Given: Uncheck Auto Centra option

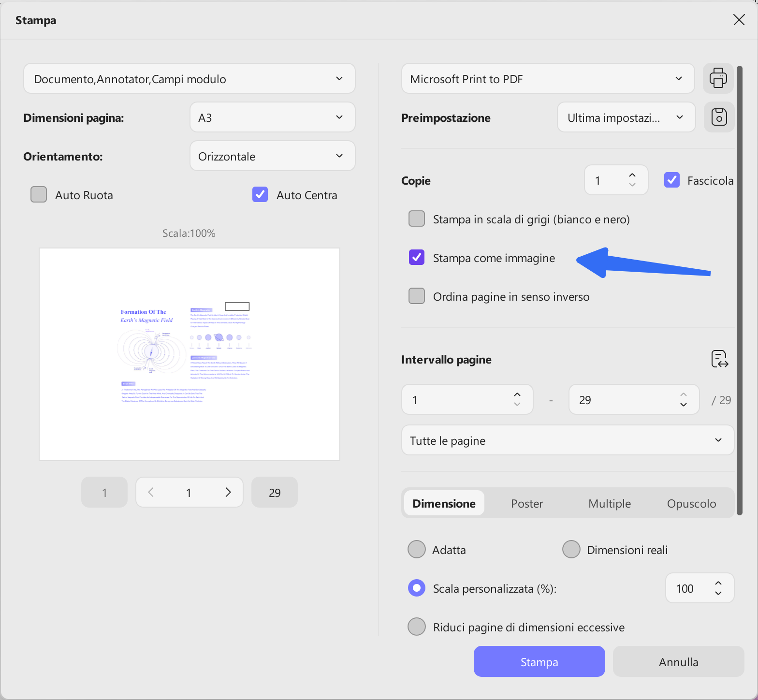Looking at the screenshot, I should click(260, 194).
